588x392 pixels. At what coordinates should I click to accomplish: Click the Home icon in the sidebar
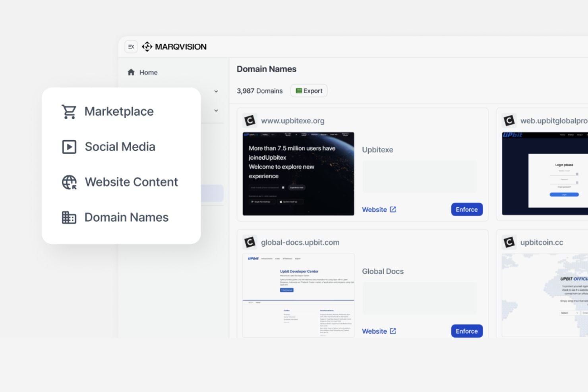tap(131, 72)
